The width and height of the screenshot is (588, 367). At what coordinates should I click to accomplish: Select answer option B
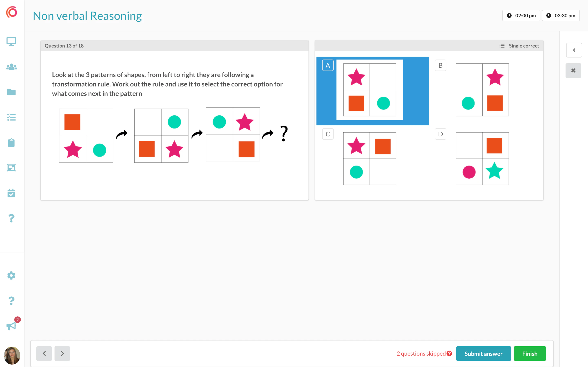click(x=482, y=89)
